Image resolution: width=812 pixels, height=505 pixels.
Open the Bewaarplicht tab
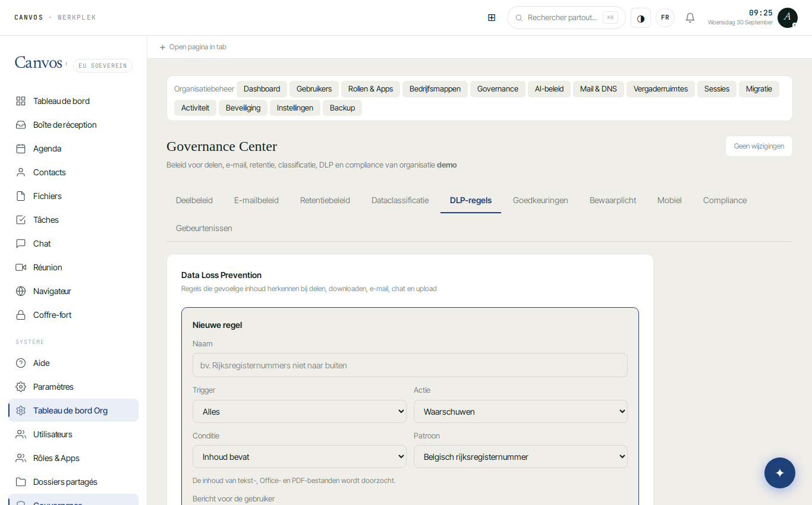(x=613, y=200)
